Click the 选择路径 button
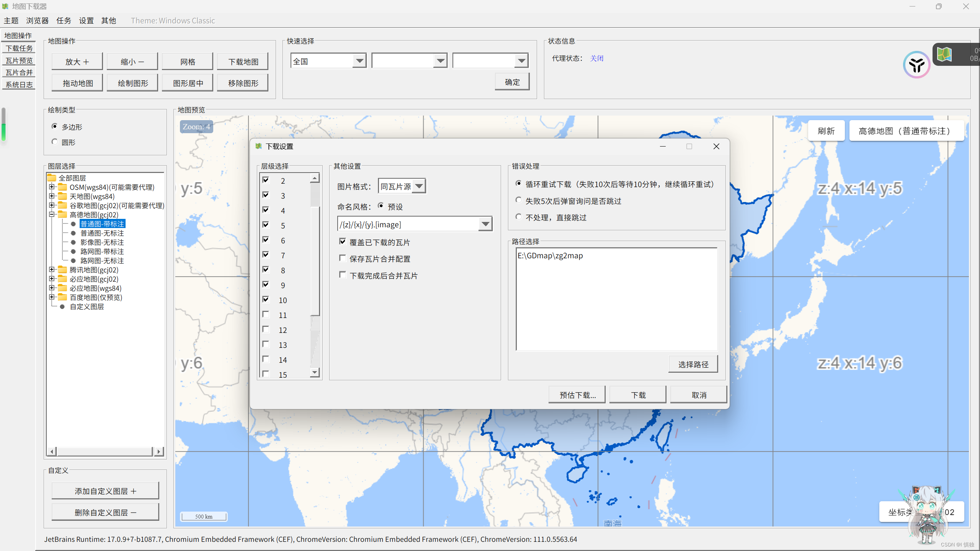Image resolution: width=980 pixels, height=551 pixels. (x=693, y=364)
